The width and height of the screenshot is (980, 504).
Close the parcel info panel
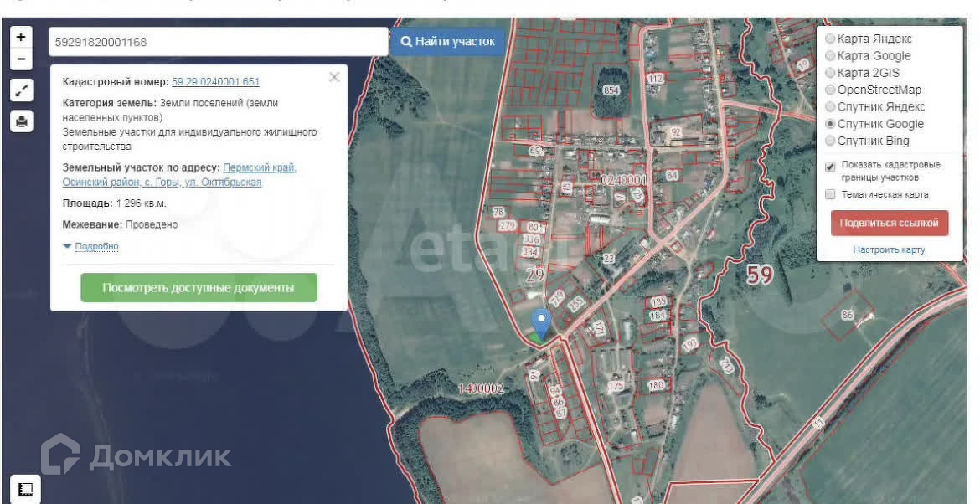point(334,77)
